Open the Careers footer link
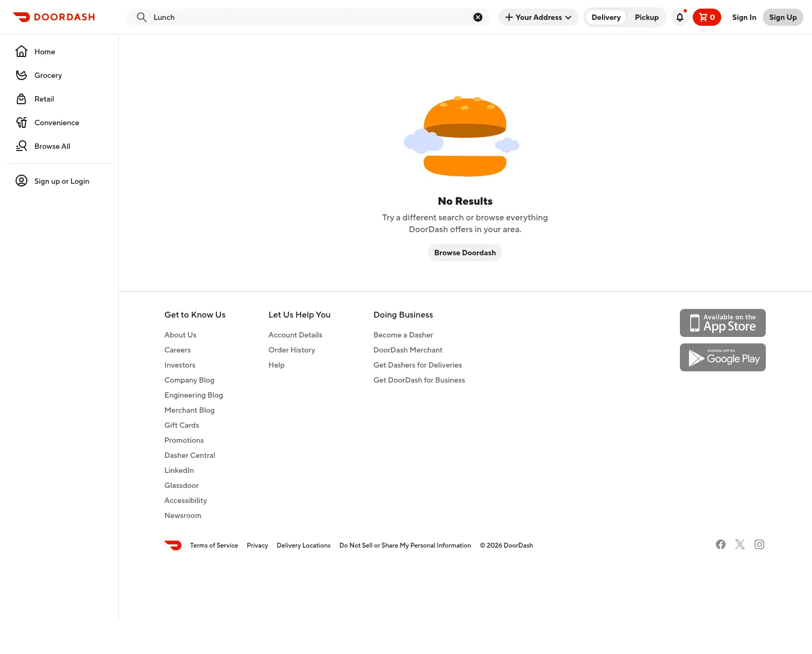Image resolution: width=812 pixels, height=654 pixels. (177, 350)
